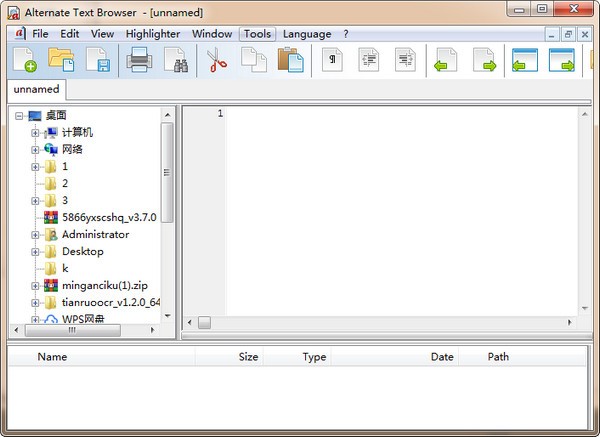Image resolution: width=600 pixels, height=437 pixels.
Task: Open the Highlighter menu
Action: [153, 33]
